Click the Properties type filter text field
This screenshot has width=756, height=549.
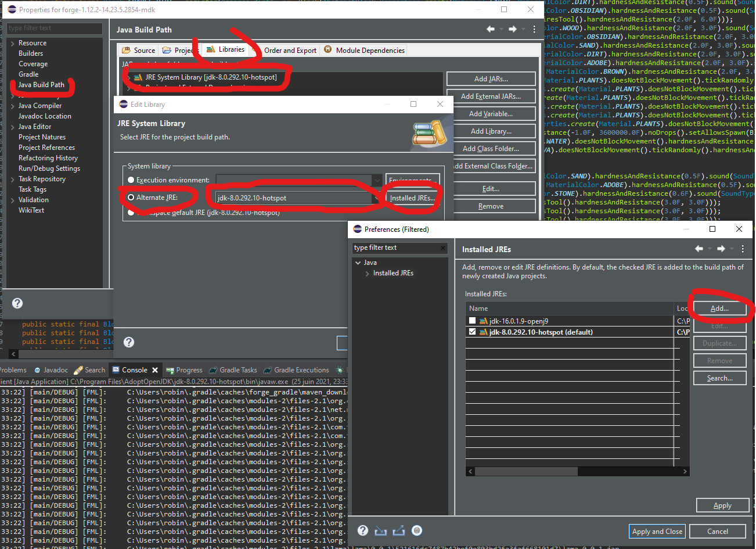click(54, 28)
